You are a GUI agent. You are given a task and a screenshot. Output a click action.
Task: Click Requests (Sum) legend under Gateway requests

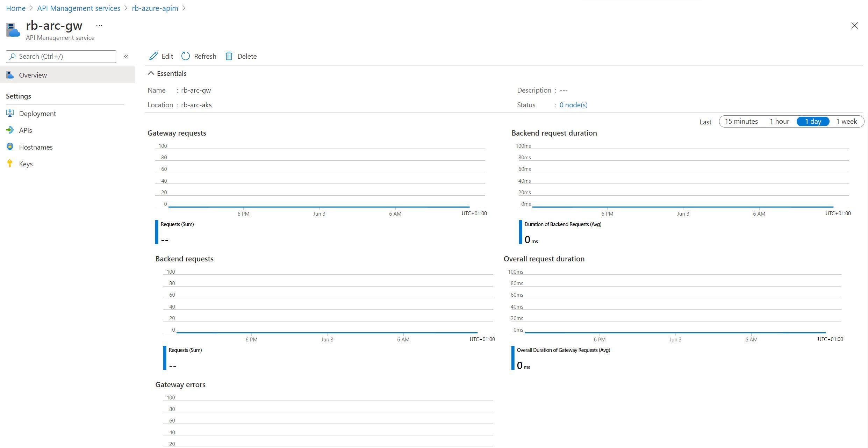(177, 224)
